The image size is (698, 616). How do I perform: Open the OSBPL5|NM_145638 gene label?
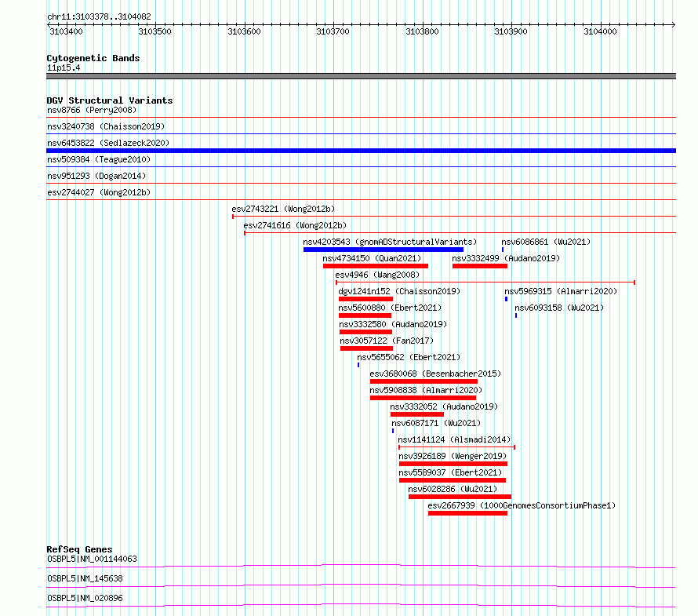tap(85, 578)
